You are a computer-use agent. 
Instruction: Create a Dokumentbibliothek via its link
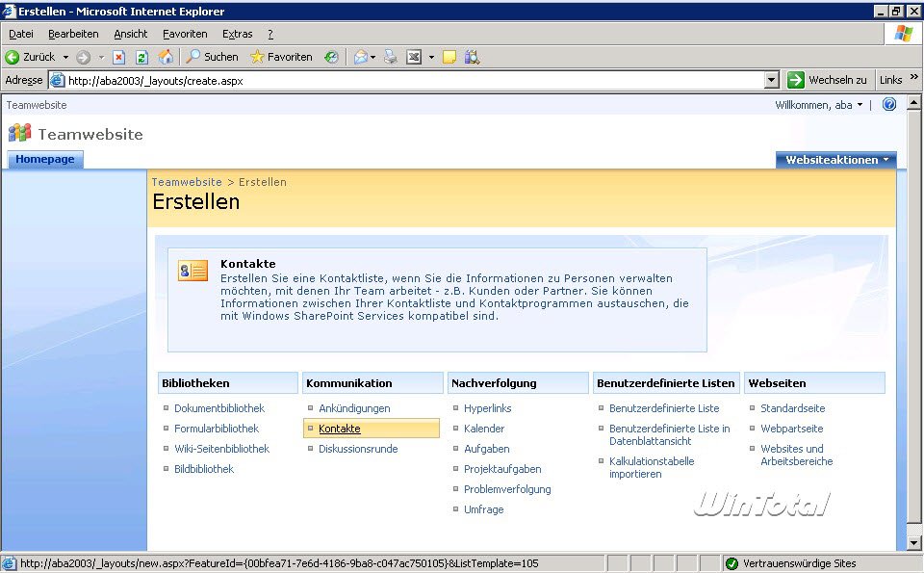coord(218,408)
